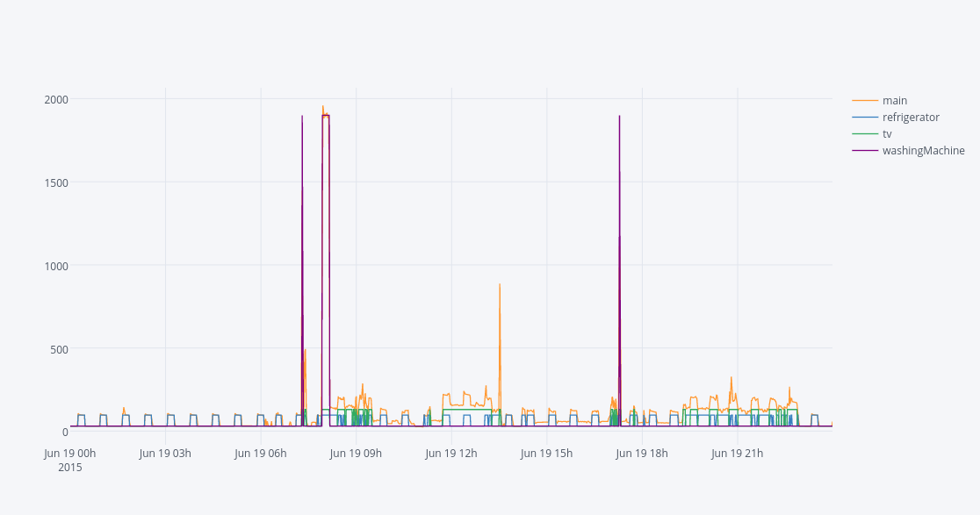The height and width of the screenshot is (515, 980).
Task: Click the 'Jun 19 18h' x-axis label
Action: pyautogui.click(x=642, y=454)
